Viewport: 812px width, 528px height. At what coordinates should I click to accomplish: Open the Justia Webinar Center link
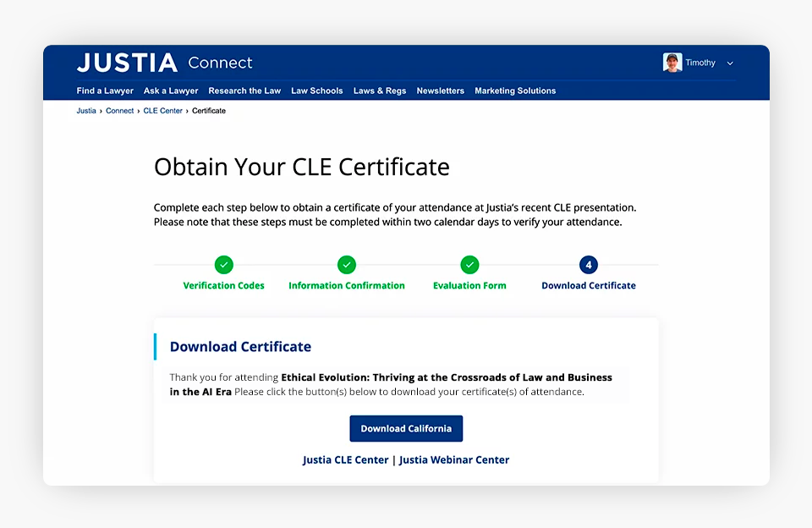[x=454, y=460]
